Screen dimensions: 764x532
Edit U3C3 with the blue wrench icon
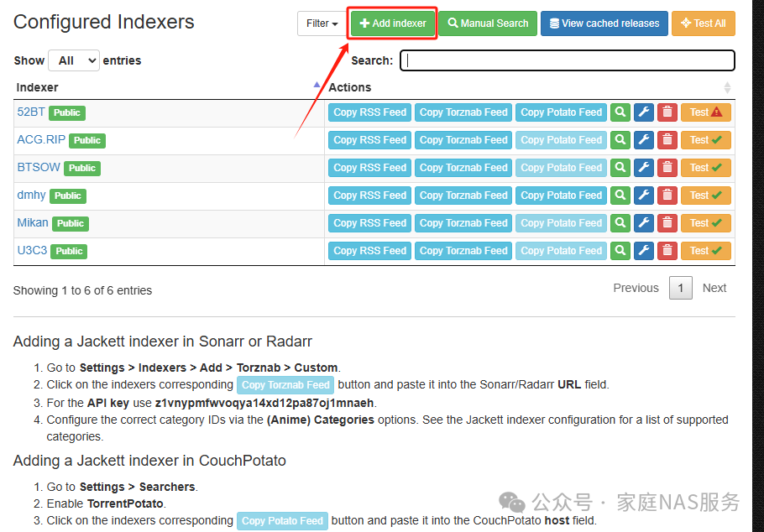point(644,250)
